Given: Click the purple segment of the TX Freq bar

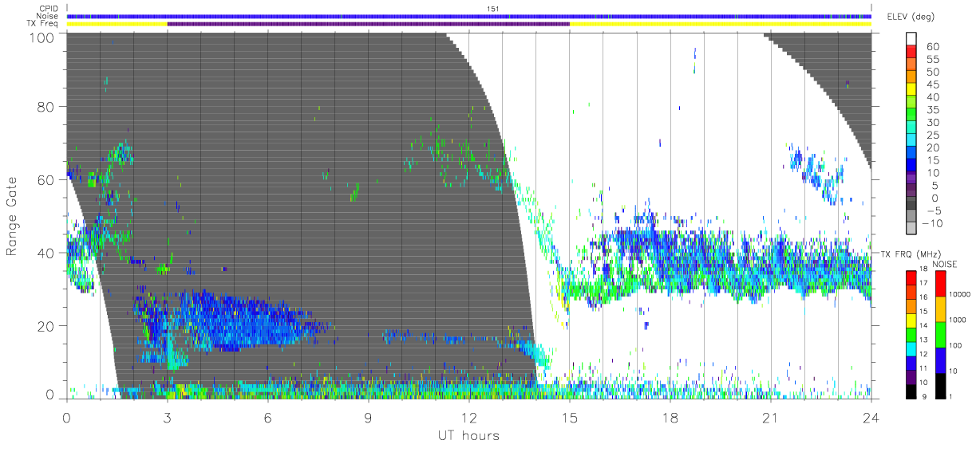Looking at the screenshot, I should (368, 24).
